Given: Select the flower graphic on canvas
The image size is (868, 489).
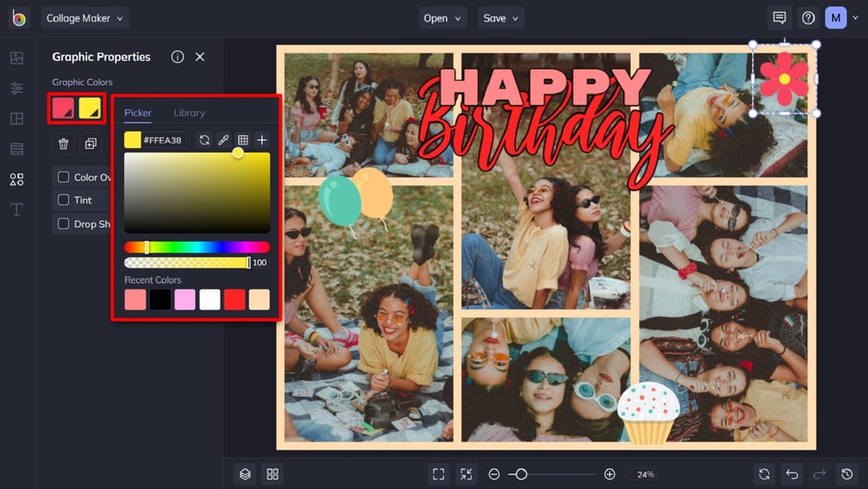Looking at the screenshot, I should (783, 79).
